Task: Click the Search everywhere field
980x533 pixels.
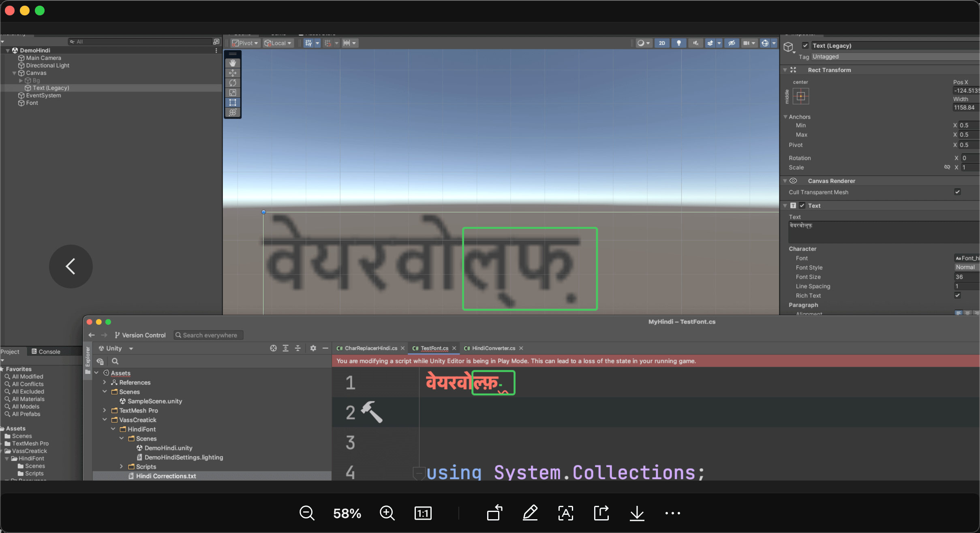Action: click(x=208, y=335)
